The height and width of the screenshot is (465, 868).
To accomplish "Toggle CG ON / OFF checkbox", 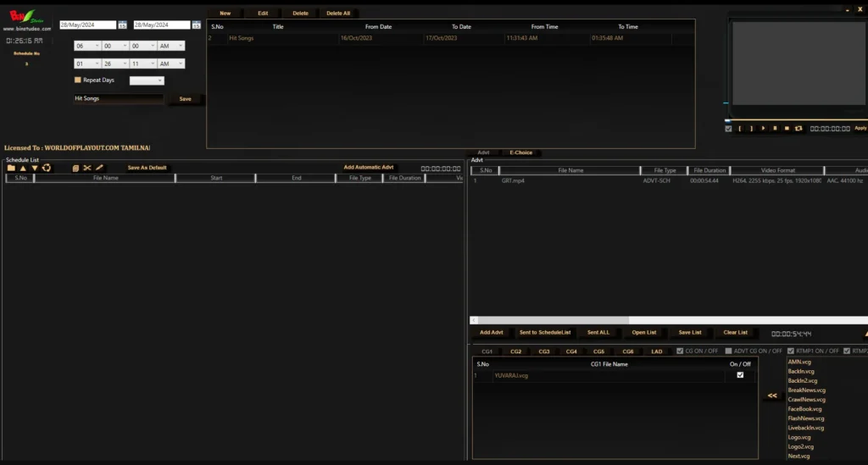I will point(680,352).
